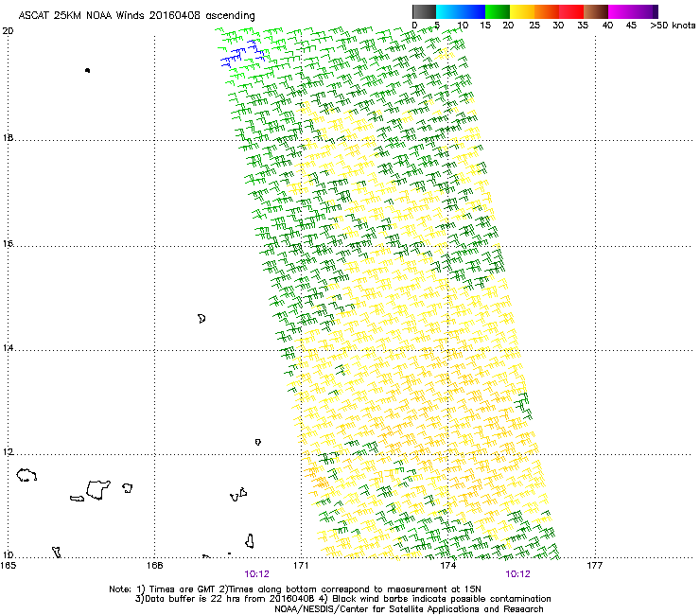Click the title "ASCAT 25KM NOAA Winds 20160408 ascending"

tap(136, 15)
